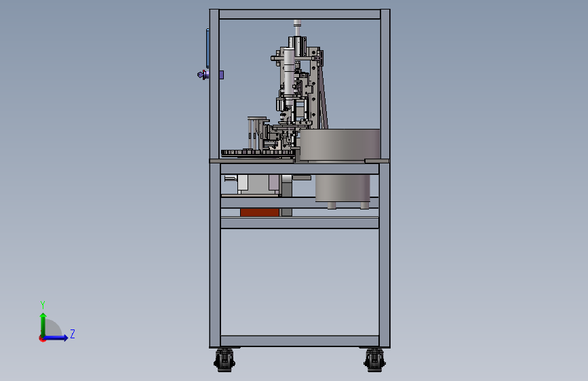Select the top horizontal beam of the frame
The height and width of the screenshot is (381, 588).
[x=300, y=15]
